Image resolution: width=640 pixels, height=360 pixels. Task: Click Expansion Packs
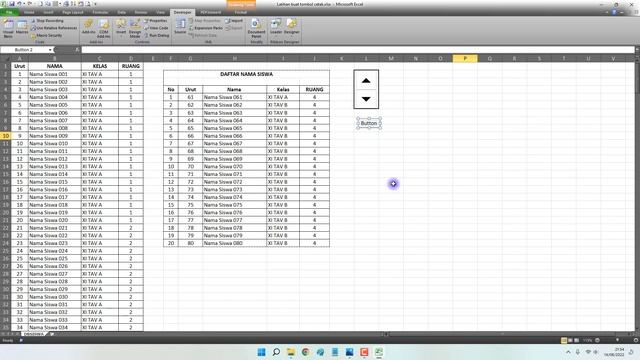pyautogui.click(x=206, y=28)
